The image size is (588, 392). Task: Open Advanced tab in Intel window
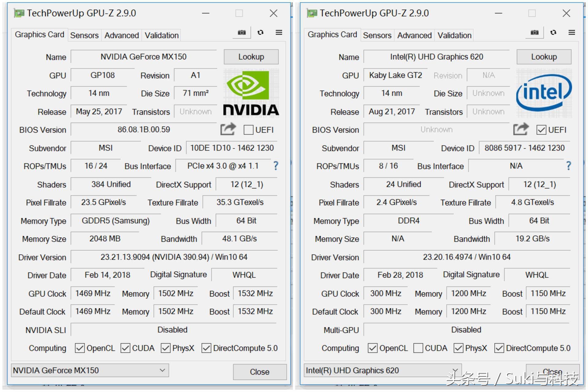[414, 36]
